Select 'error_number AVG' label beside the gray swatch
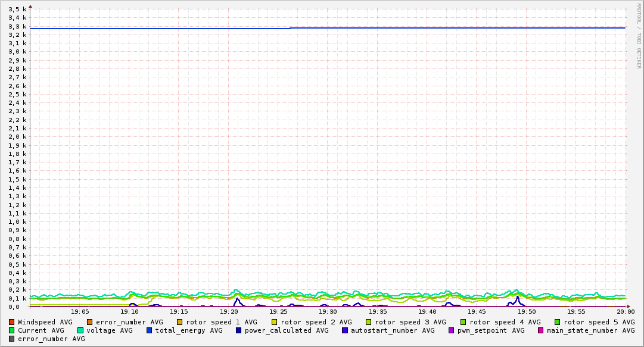 pyautogui.click(x=51, y=339)
